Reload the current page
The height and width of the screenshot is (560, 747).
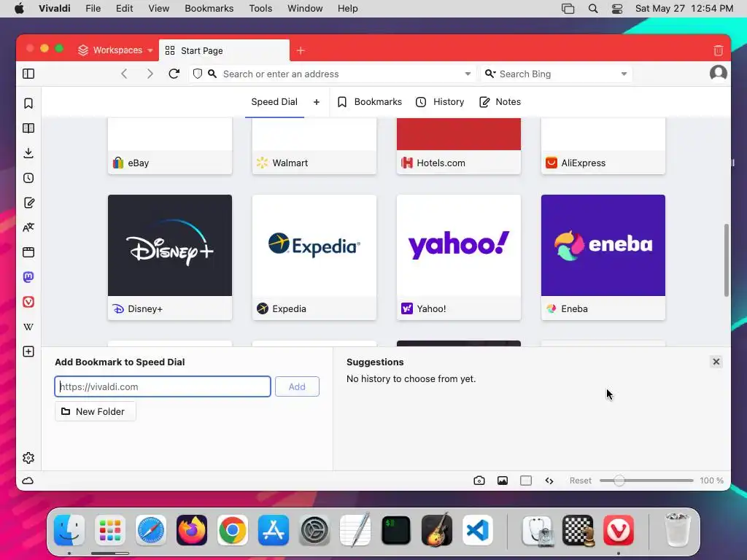pos(174,74)
